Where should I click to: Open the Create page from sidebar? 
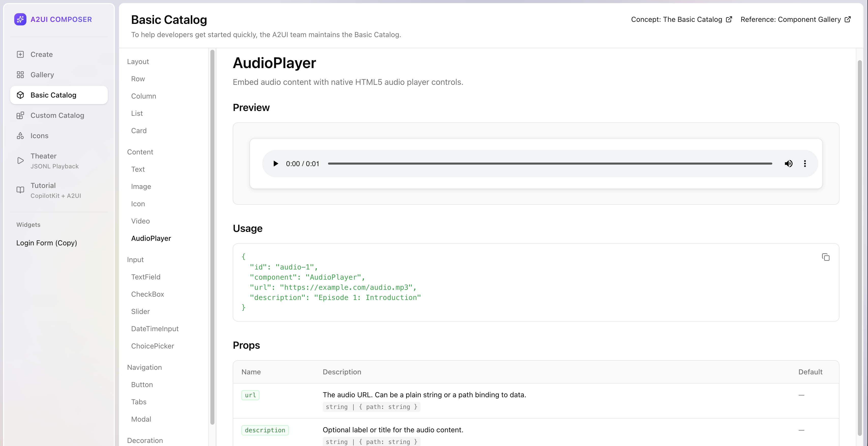pos(41,54)
